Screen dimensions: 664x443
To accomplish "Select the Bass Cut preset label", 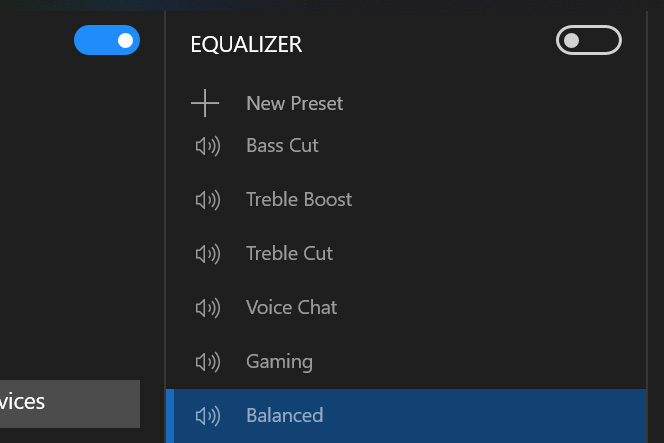I will (x=282, y=146).
